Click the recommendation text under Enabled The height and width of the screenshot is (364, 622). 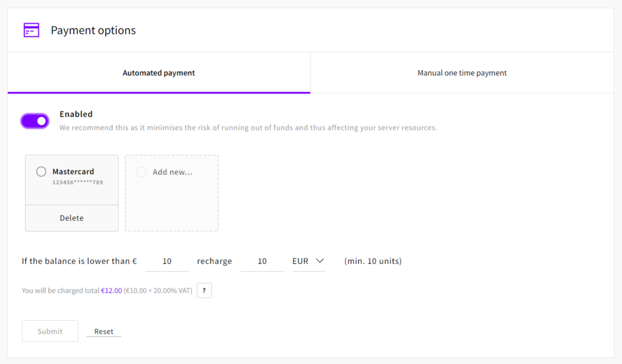pos(248,128)
